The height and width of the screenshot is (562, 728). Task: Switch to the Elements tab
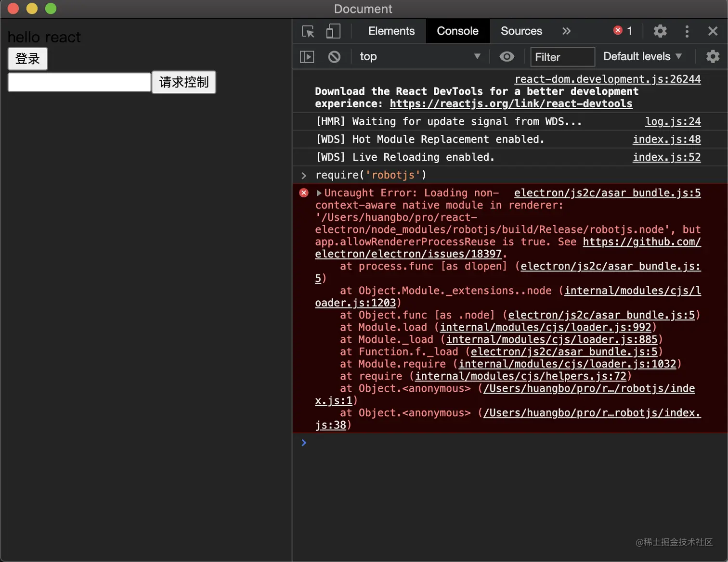[x=391, y=31]
